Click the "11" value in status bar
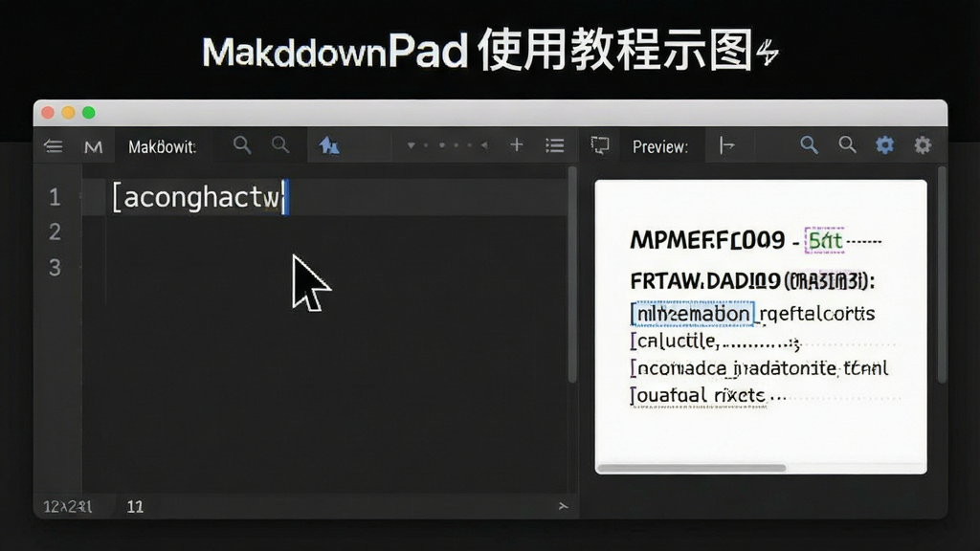The width and height of the screenshot is (980, 551). (x=135, y=507)
